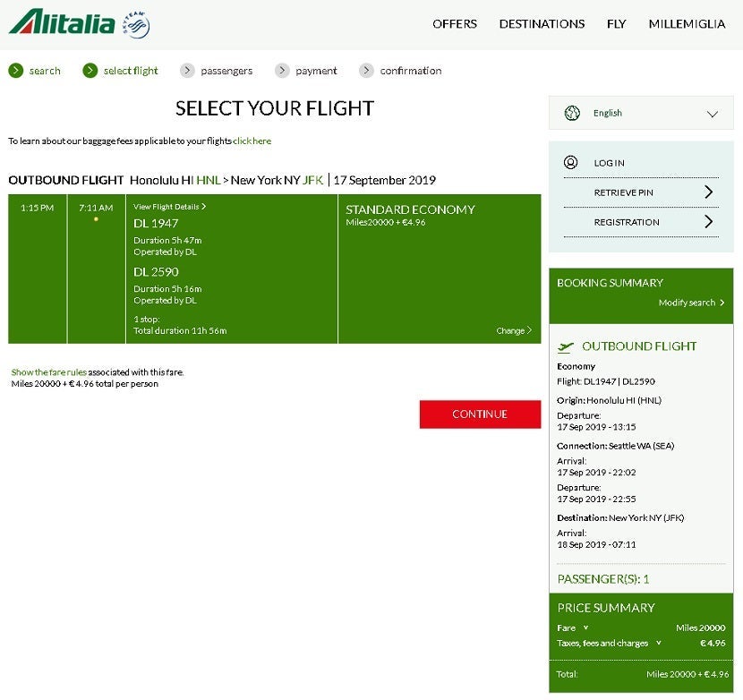Screen dimensions: 743x700
Task: Click the select flight step arrow icon
Action: click(90, 71)
